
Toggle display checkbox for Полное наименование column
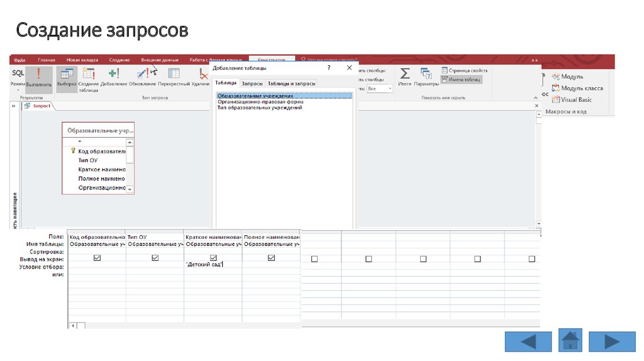tap(271, 258)
